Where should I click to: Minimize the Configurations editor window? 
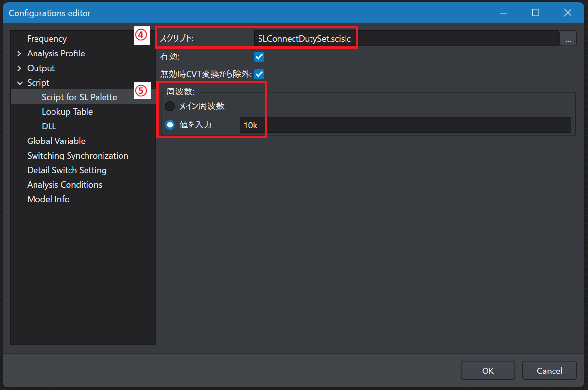click(x=504, y=13)
